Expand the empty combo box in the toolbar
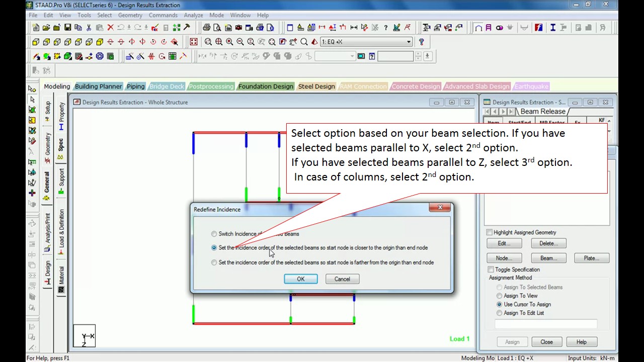644x362 pixels. (x=352, y=56)
